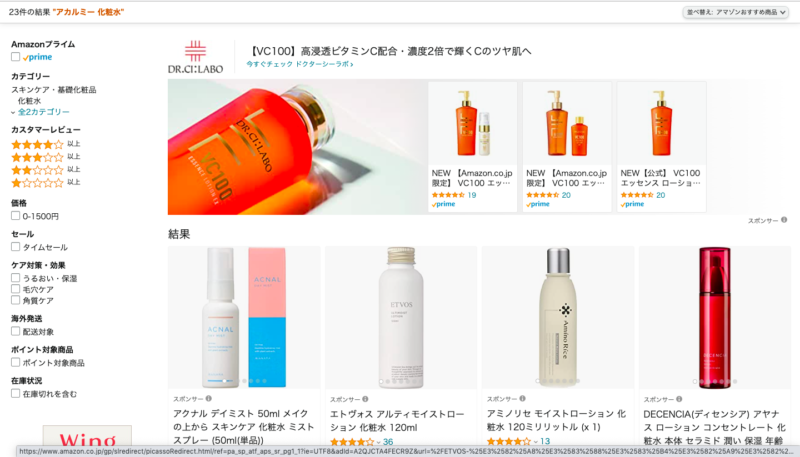Click info icon next to ETVOS sponsor label

click(x=365, y=399)
